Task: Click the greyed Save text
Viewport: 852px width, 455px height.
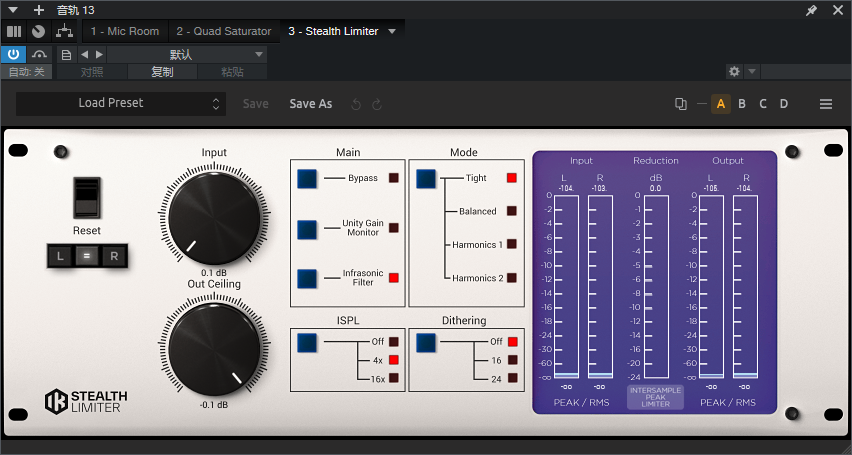Action: pyautogui.click(x=255, y=104)
